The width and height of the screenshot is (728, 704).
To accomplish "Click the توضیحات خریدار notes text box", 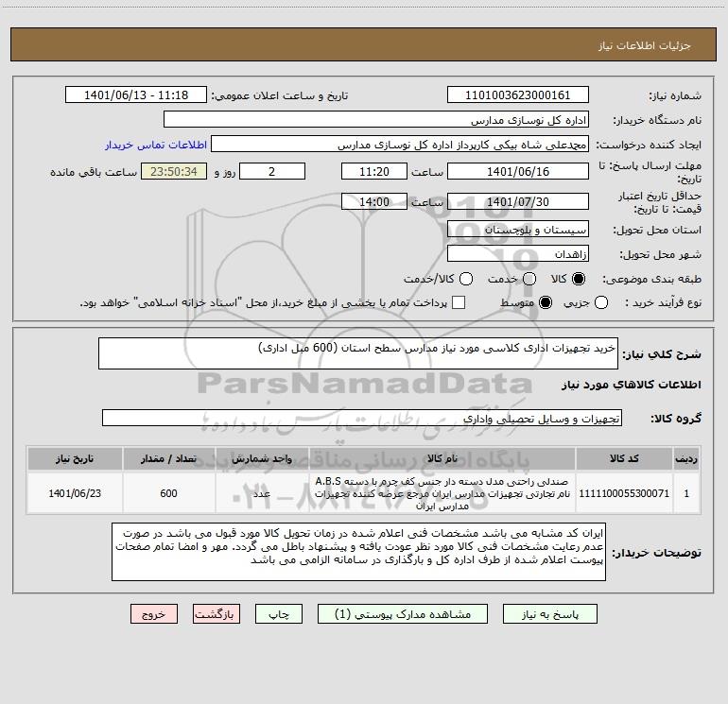I will click(x=358, y=551).
